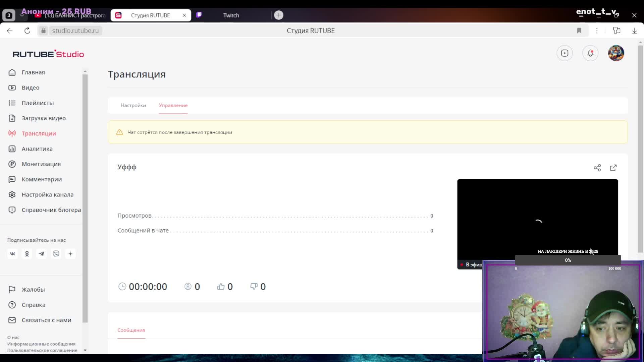Switch to the БАЯНИСТ YouTube tab
Image resolution: width=644 pixels, height=362 pixels.
70,15
